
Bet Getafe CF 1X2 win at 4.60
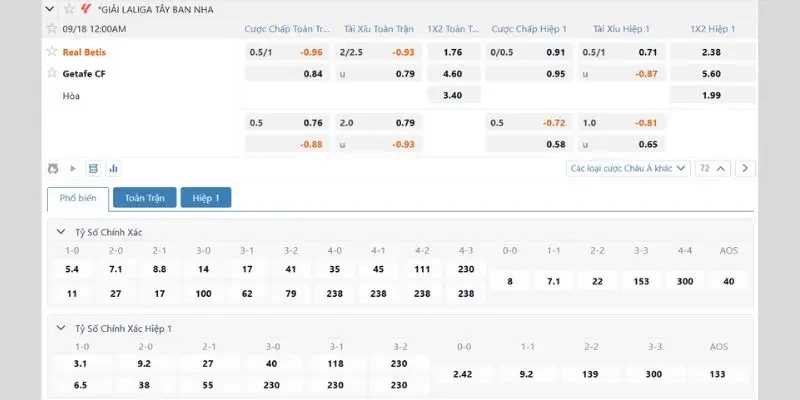[454, 73]
